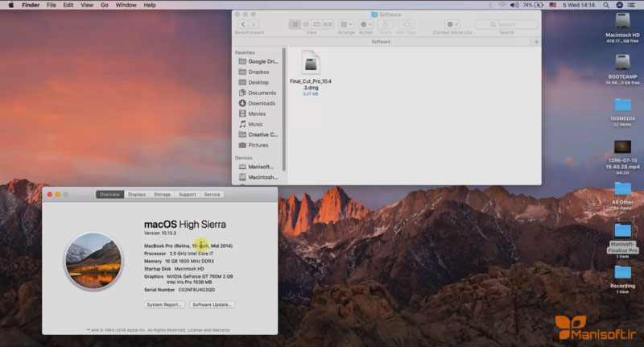Go back in Finder Software window

pyautogui.click(x=243, y=24)
